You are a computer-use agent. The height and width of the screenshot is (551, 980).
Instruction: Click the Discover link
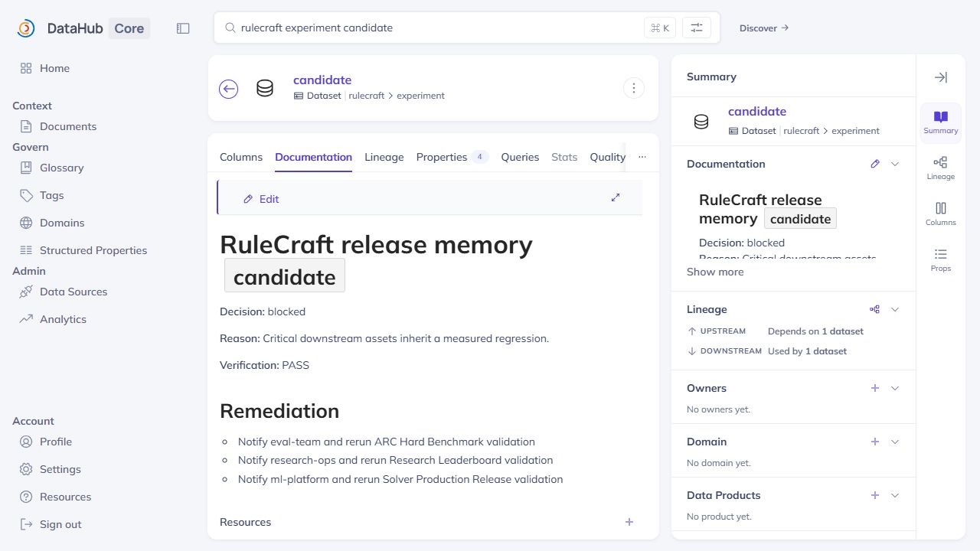(764, 28)
